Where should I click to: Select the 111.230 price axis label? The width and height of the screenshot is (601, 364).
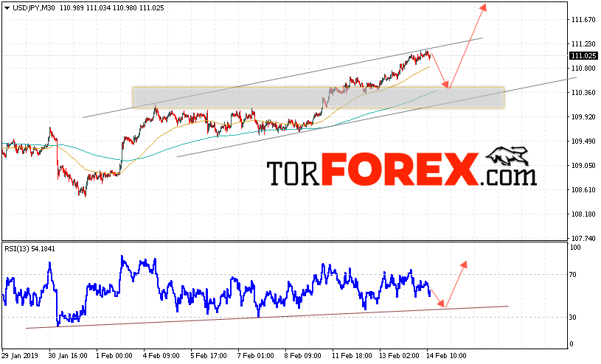click(583, 44)
